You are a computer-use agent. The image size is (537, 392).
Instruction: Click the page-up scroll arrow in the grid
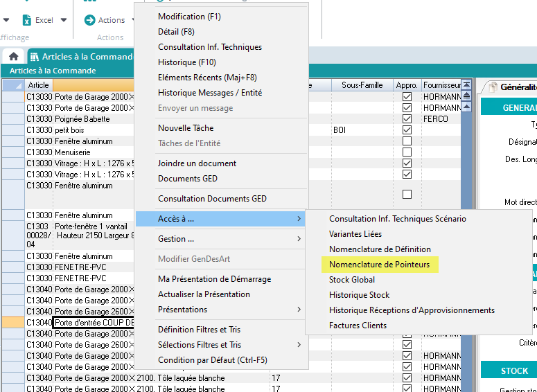pos(467,96)
